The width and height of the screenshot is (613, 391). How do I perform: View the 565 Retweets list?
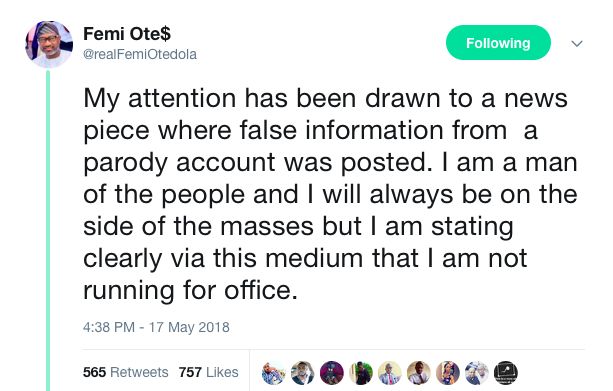125,372
